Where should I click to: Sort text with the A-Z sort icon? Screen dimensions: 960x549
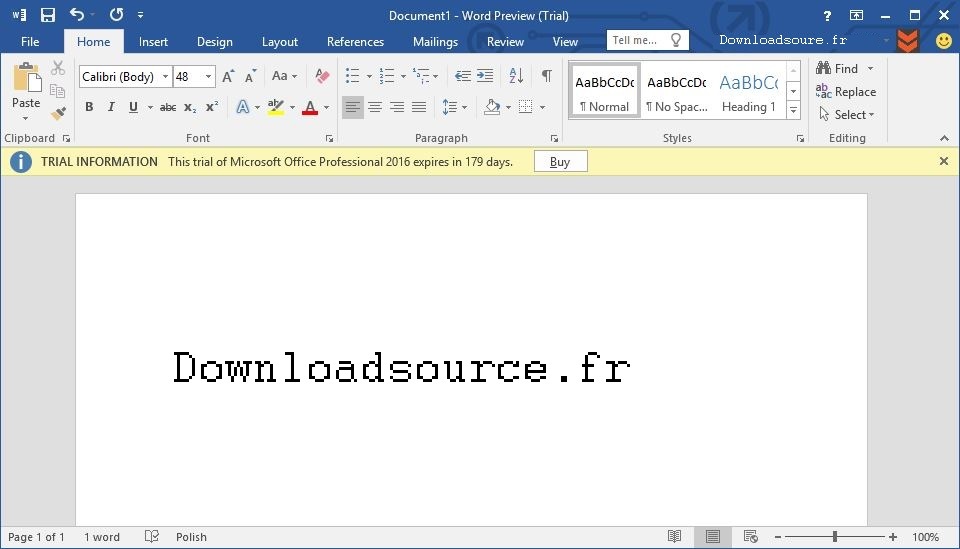click(516, 76)
